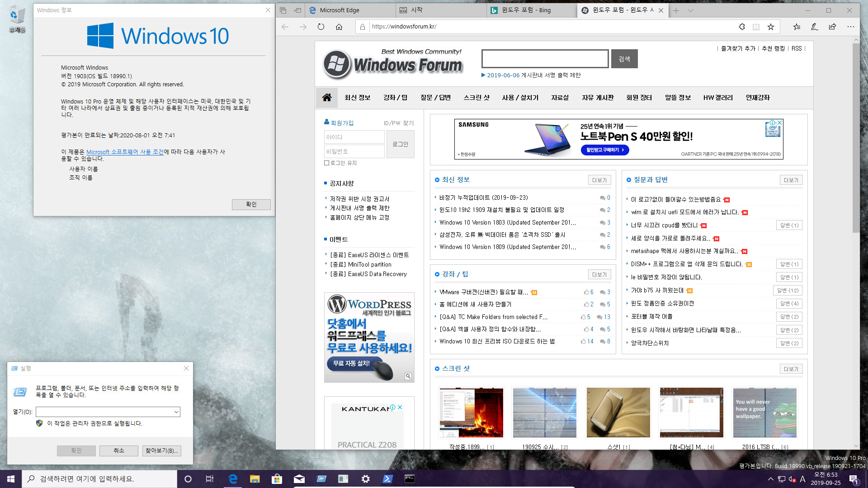The image size is (868, 488).
Task: Open the 최신 정보 menu item
Action: (x=357, y=98)
